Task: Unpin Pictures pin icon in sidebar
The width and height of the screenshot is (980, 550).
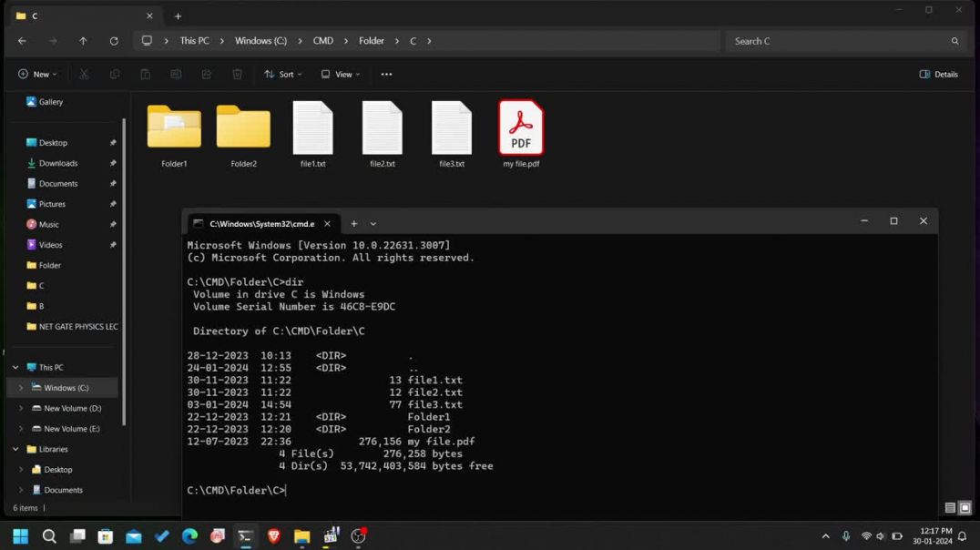Action: [x=113, y=204]
